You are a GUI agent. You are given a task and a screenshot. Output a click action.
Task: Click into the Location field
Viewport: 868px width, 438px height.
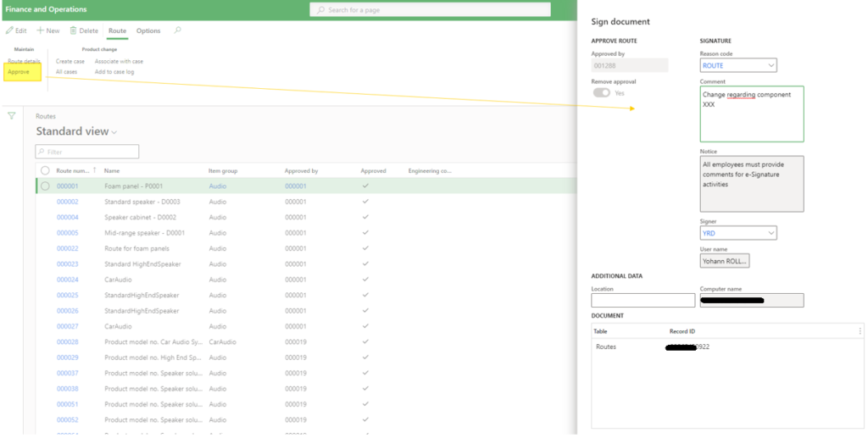point(643,301)
